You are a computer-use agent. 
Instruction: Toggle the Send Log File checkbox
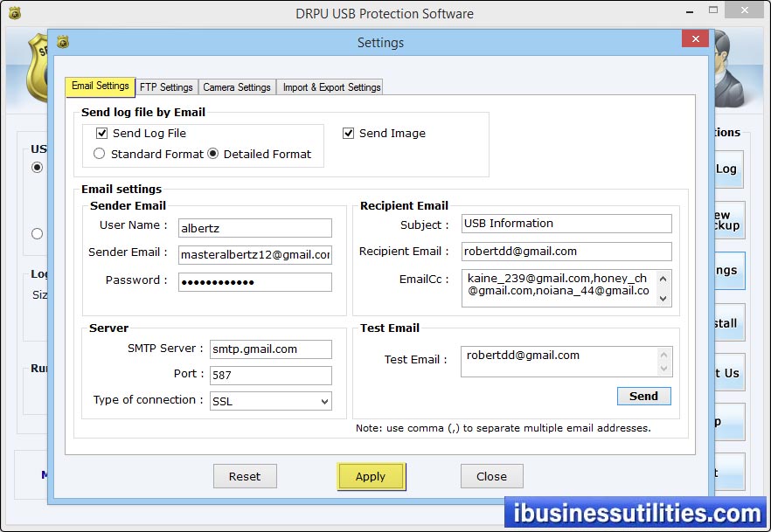101,133
